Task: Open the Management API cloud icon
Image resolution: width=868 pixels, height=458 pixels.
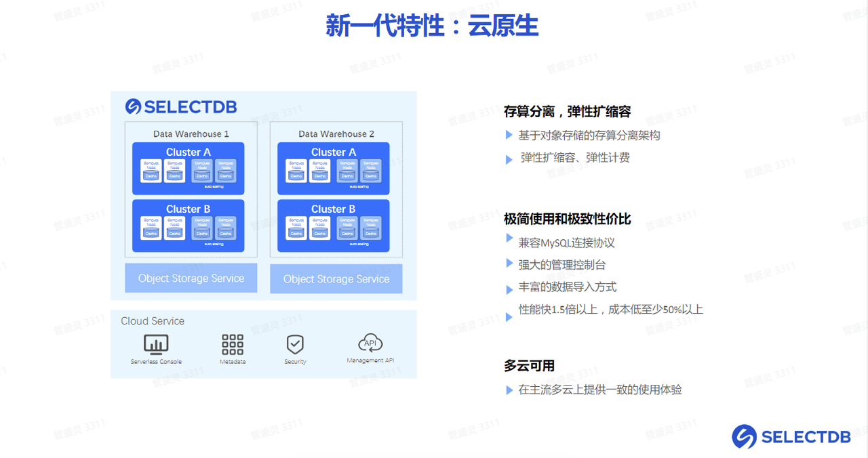Action: tap(370, 343)
